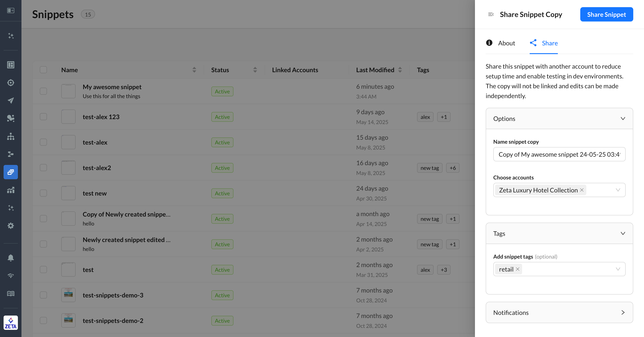Collapse the Options section
This screenshot has height=337, width=644.
tap(623, 118)
